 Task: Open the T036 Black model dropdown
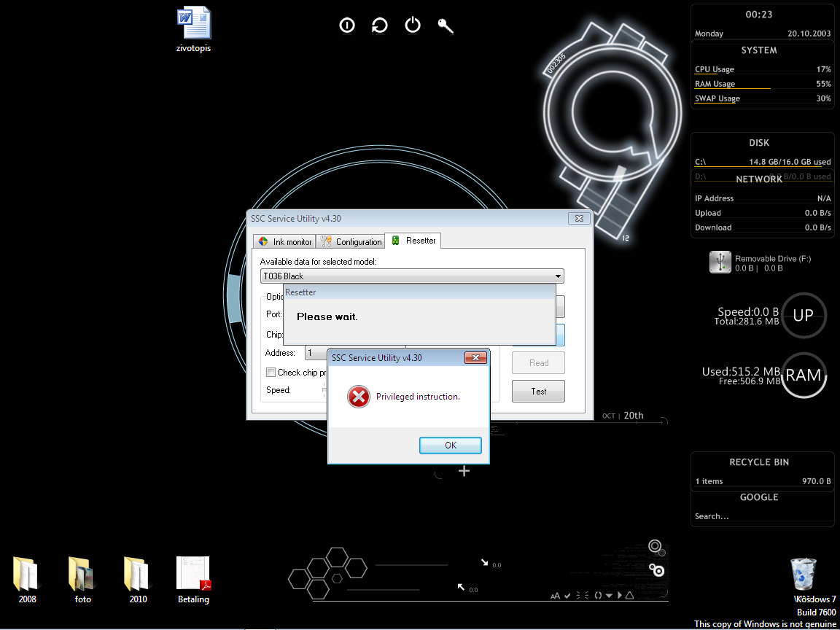412,276
